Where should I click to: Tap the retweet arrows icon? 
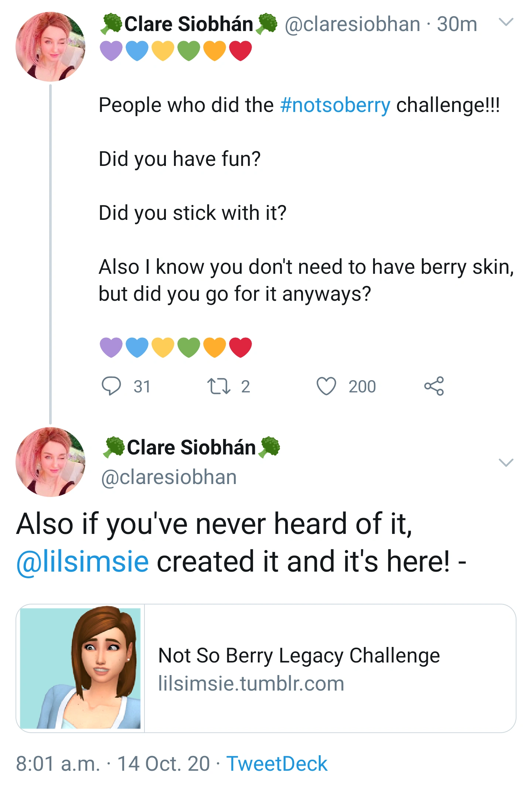219,386
